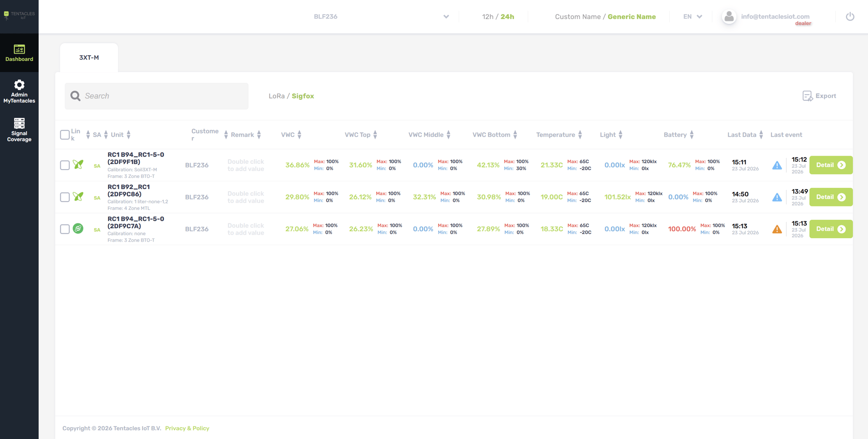The height and width of the screenshot is (439, 868).
Task: Click info@tentaclesiot.com account name
Action: point(775,16)
